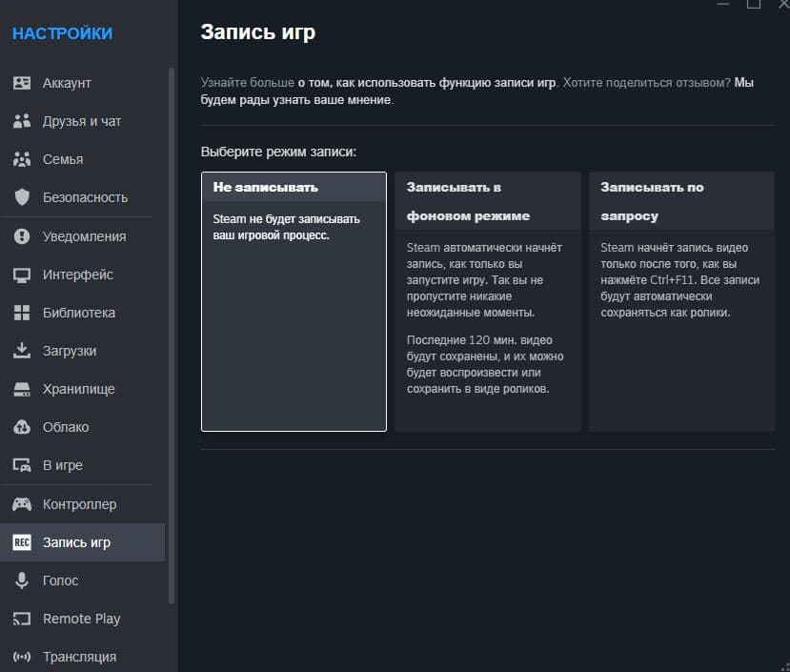The height and width of the screenshot is (672, 790).
Task: Go to Remote Play settings
Action: pyautogui.click(x=83, y=619)
